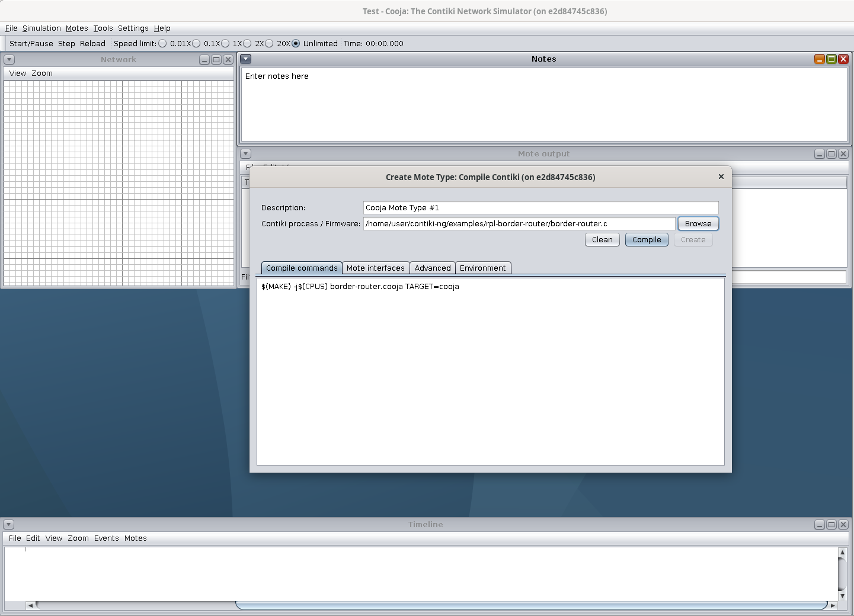
Task: Open the Timeline Events menu
Action: click(107, 538)
